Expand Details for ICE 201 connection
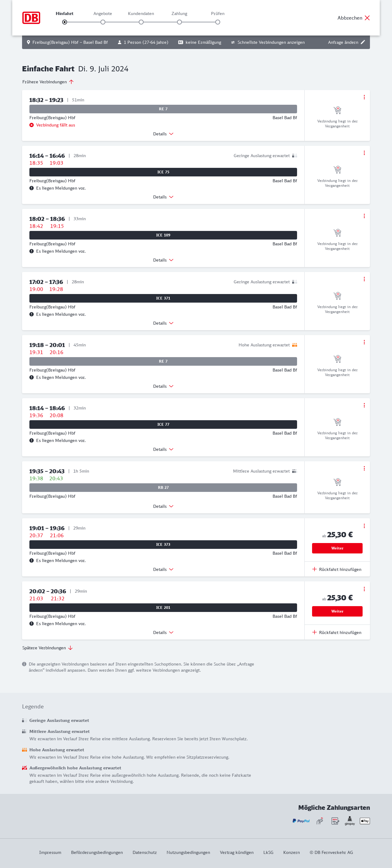Screen dimensions: 392x868 163,632
